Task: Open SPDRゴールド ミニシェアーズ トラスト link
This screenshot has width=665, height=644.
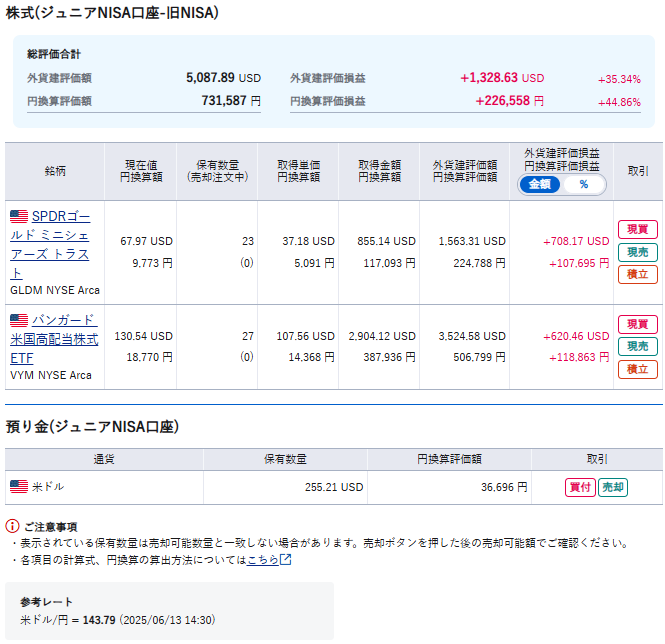Action: (x=50, y=245)
